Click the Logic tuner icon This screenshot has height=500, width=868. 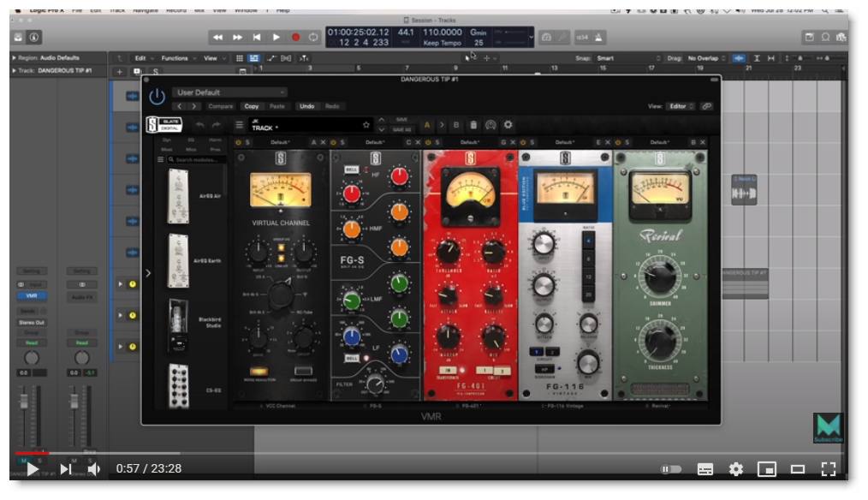click(x=562, y=37)
